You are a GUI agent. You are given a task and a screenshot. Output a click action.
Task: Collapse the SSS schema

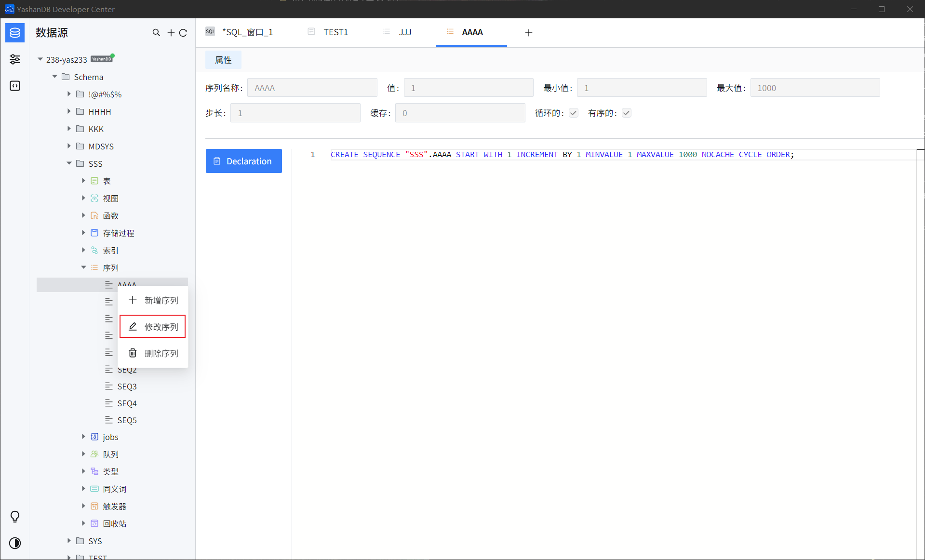coord(69,163)
